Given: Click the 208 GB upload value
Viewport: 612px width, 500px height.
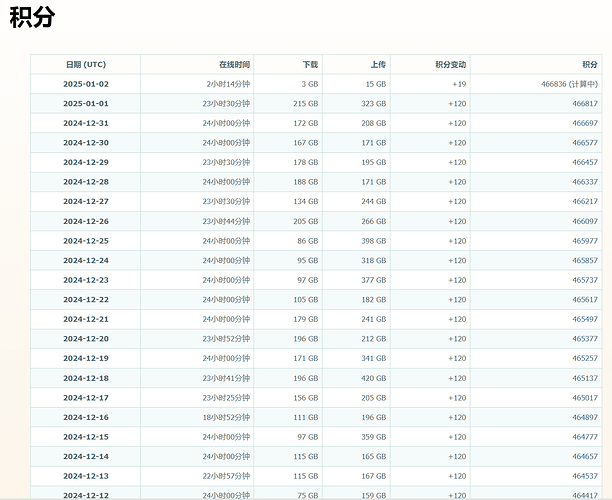Looking at the screenshot, I should pos(374,123).
